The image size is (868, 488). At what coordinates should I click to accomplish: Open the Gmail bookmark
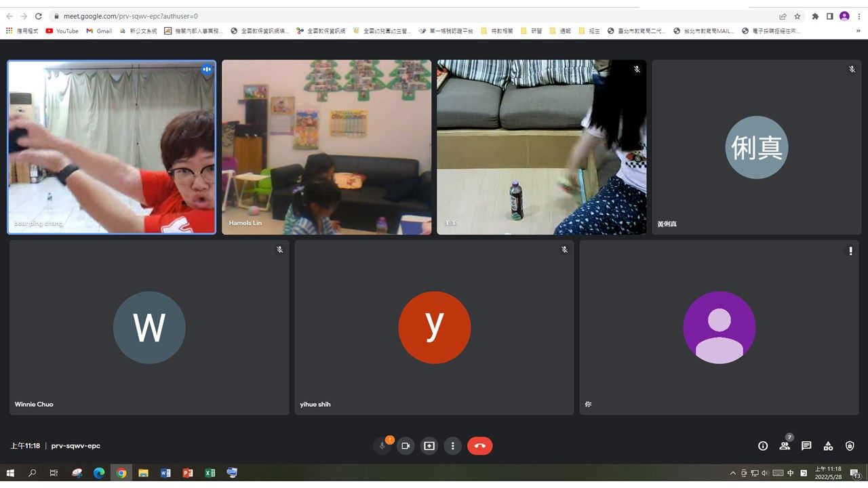(99, 30)
